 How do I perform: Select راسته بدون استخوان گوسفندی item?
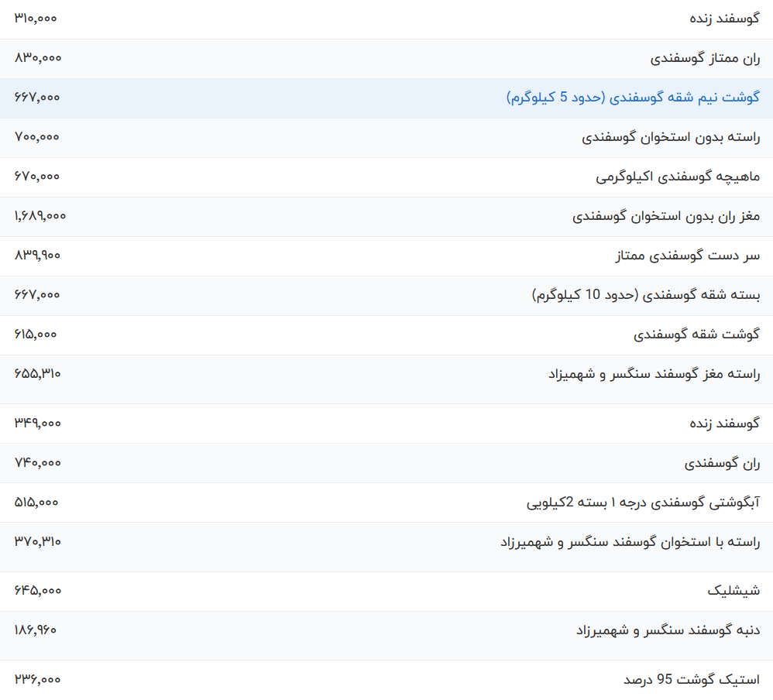point(671,137)
